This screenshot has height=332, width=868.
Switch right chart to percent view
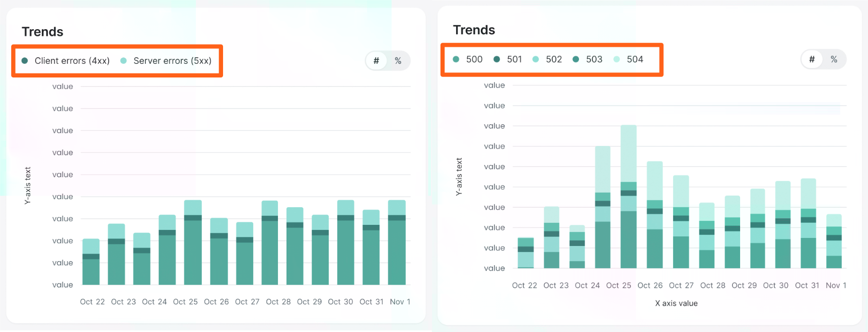tap(834, 59)
